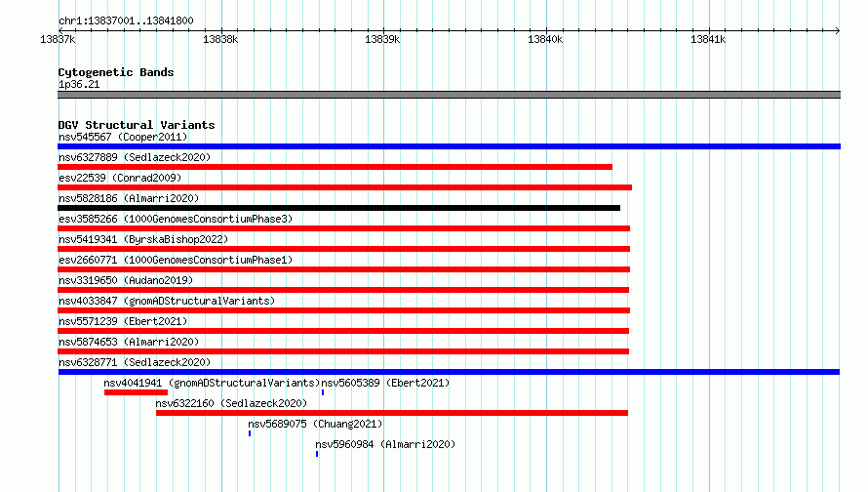The width and height of the screenshot is (868, 492).
Task: Click the red bar under esv3585266
Action: tap(343, 228)
